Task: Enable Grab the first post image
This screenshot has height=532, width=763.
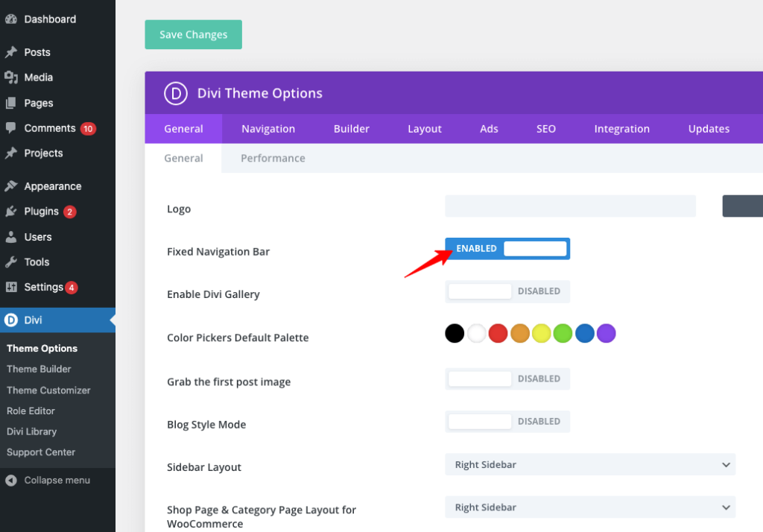Action: tap(507, 379)
